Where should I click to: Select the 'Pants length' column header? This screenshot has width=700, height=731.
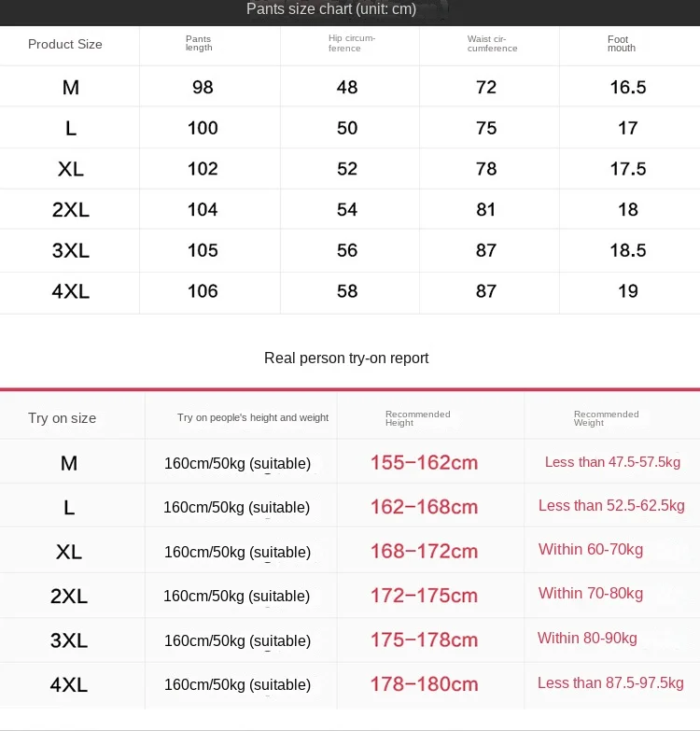(x=199, y=44)
